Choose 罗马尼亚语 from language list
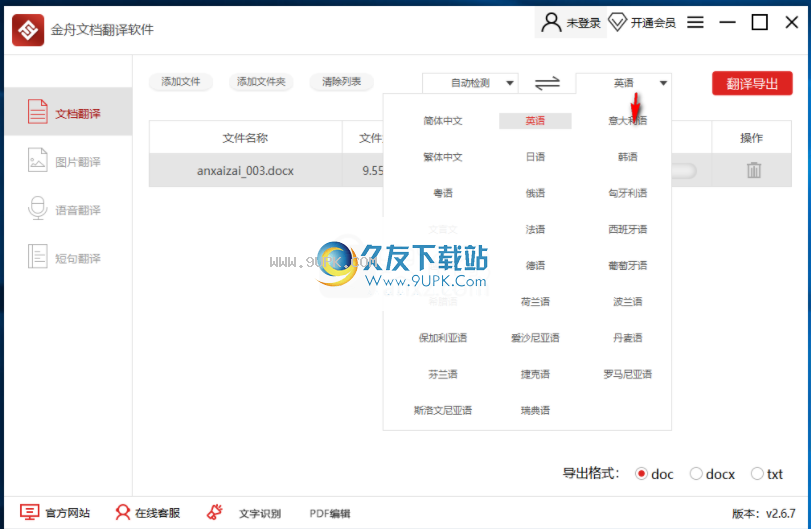Image resolution: width=811 pixels, height=529 pixels. [628, 374]
